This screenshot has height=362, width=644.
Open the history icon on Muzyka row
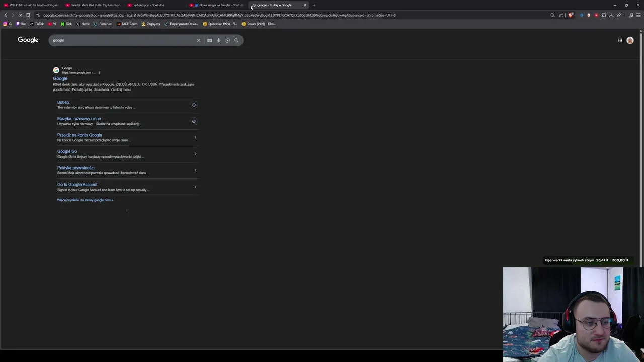pyautogui.click(x=194, y=121)
